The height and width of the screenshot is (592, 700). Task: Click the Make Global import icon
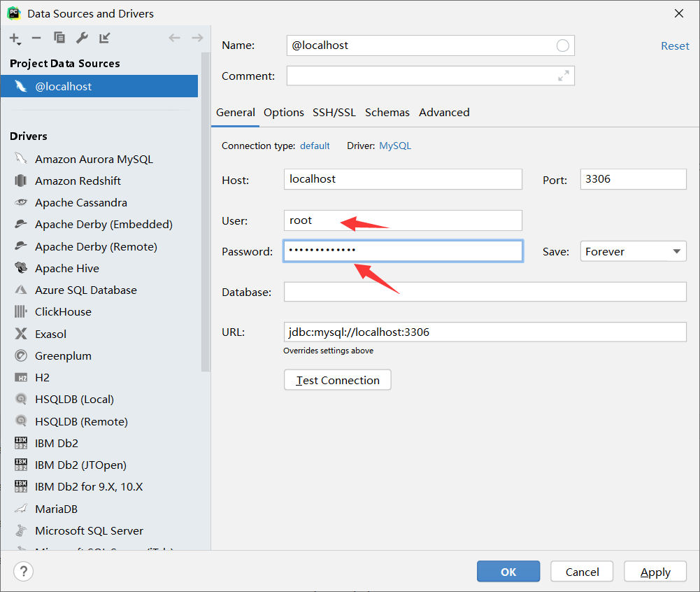(104, 38)
